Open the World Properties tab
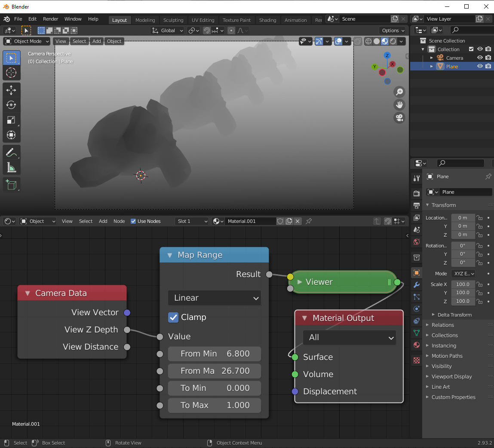 click(x=416, y=242)
